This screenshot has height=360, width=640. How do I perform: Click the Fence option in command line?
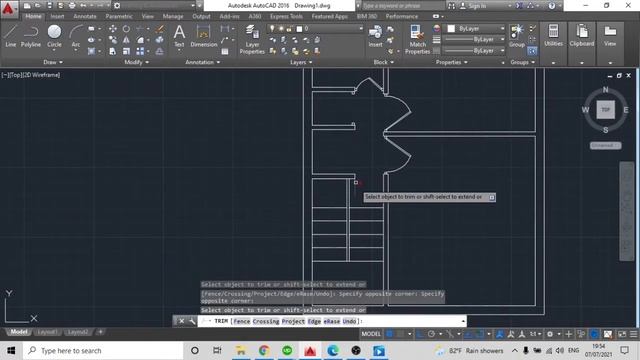tap(242, 321)
